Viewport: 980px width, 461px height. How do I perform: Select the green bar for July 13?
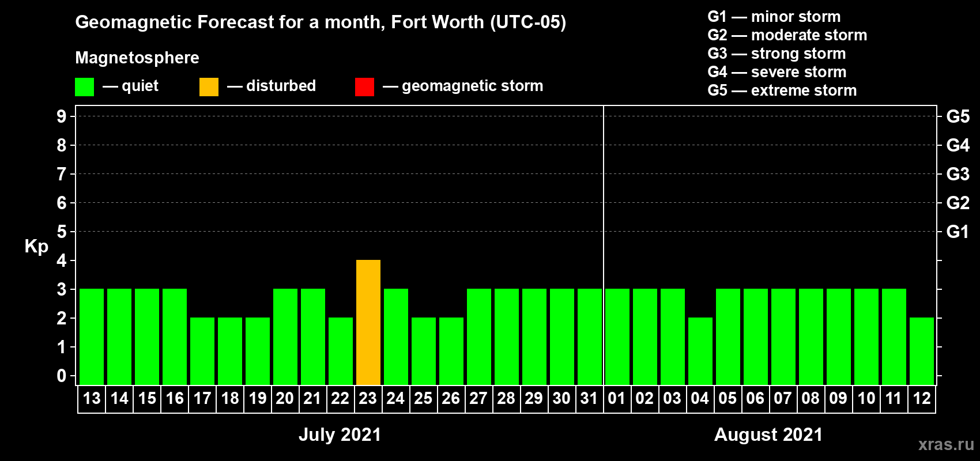click(x=92, y=337)
